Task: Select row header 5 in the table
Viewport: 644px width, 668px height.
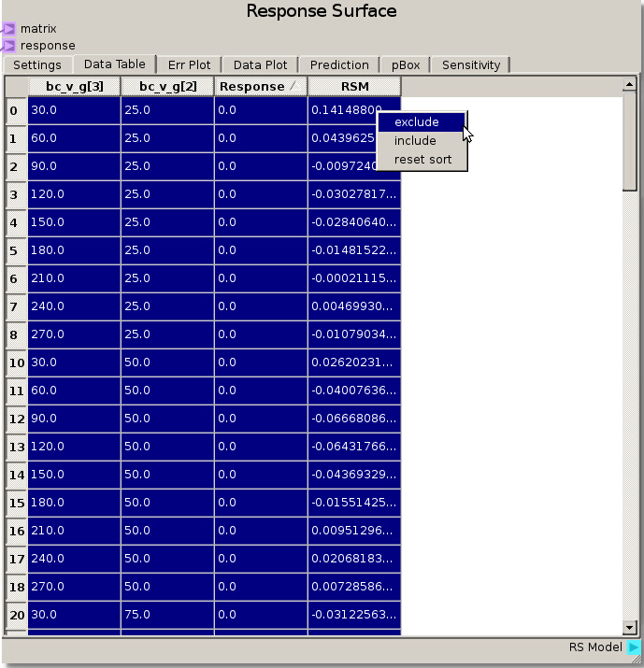Action: (14, 250)
